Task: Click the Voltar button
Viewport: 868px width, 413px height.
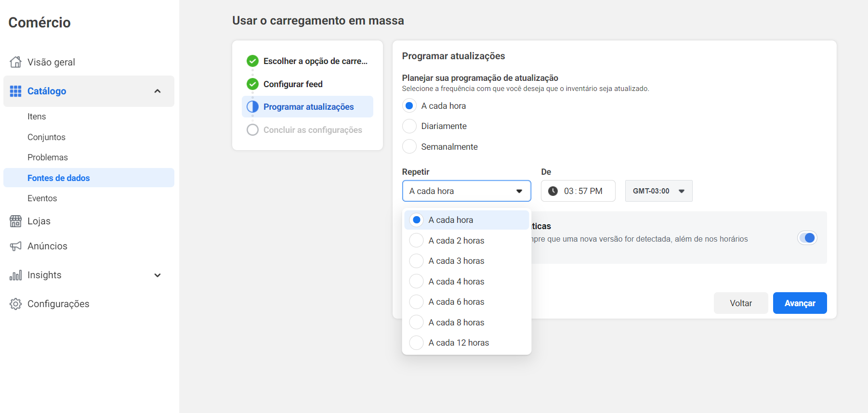Action: (740, 303)
